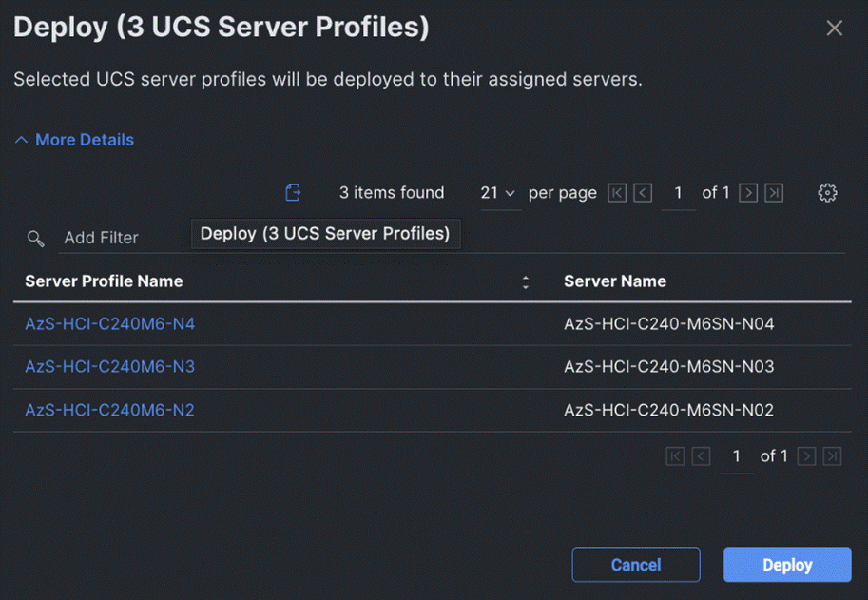Cancel the deployment dialog
The height and width of the screenshot is (600, 868).
tap(635, 564)
